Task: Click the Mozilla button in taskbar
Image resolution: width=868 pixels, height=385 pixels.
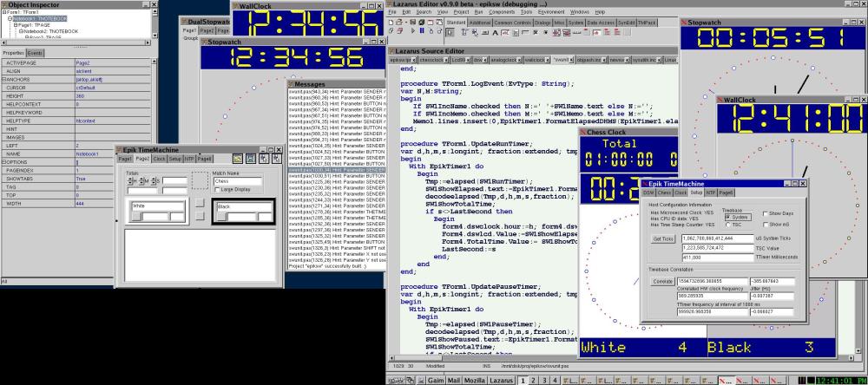Action: (476, 381)
